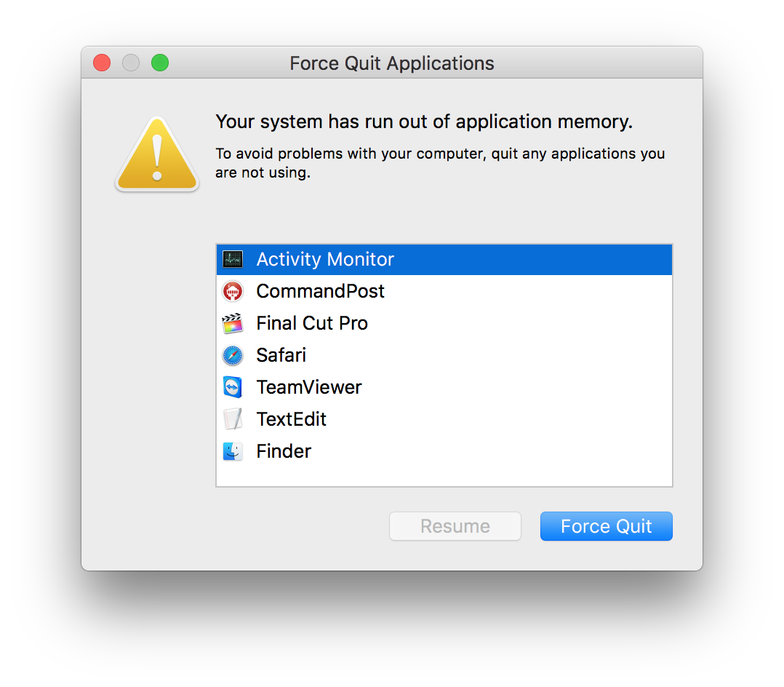The width and height of the screenshot is (784, 687).
Task: Close the Force Quit Applications window
Action: click(102, 63)
